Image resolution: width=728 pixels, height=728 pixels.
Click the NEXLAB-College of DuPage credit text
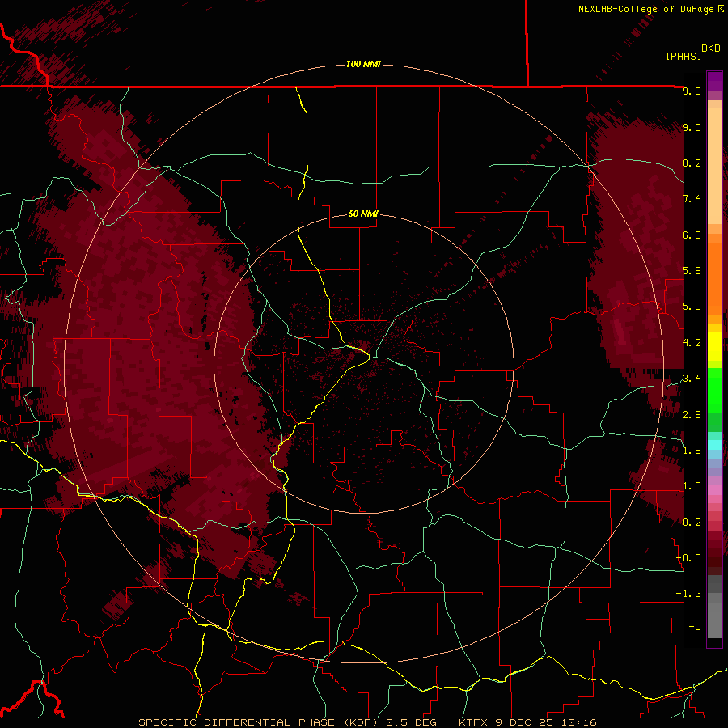coord(645,9)
